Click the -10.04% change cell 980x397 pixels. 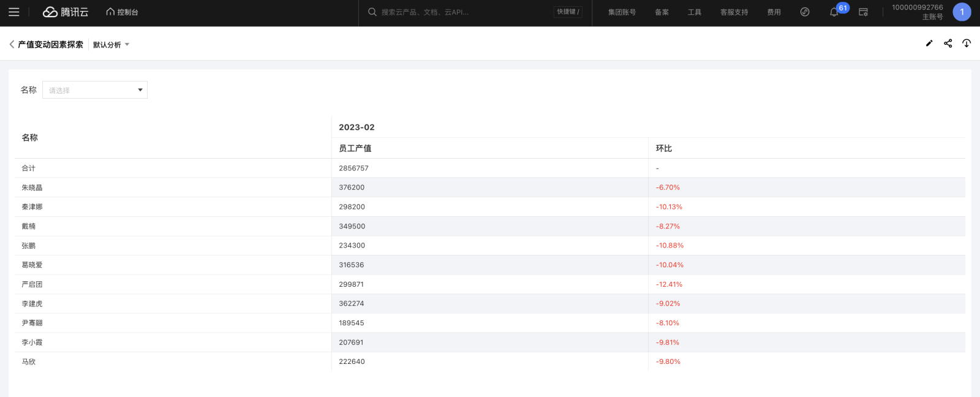(x=670, y=265)
